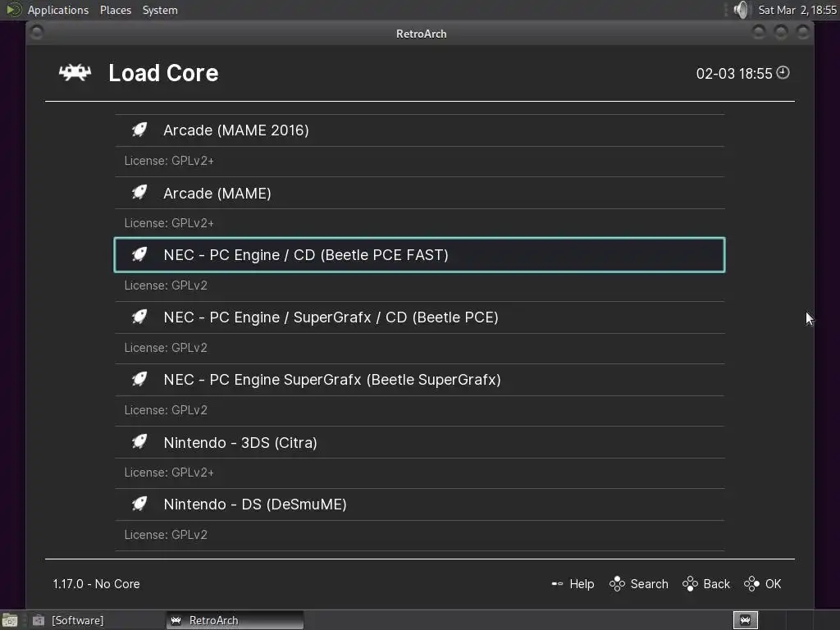
Task: Click the 1.17.0 - No Core status text
Action: tap(97, 584)
